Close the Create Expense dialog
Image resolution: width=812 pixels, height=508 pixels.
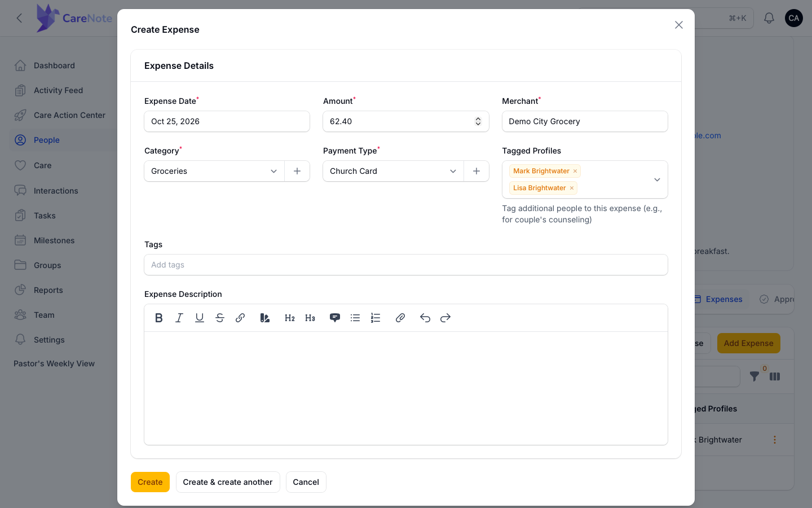click(679, 25)
